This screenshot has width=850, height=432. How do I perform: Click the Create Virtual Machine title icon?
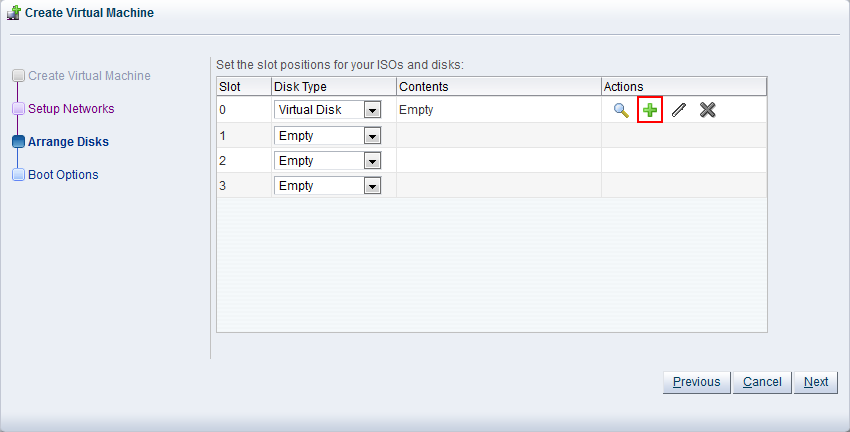click(13, 14)
